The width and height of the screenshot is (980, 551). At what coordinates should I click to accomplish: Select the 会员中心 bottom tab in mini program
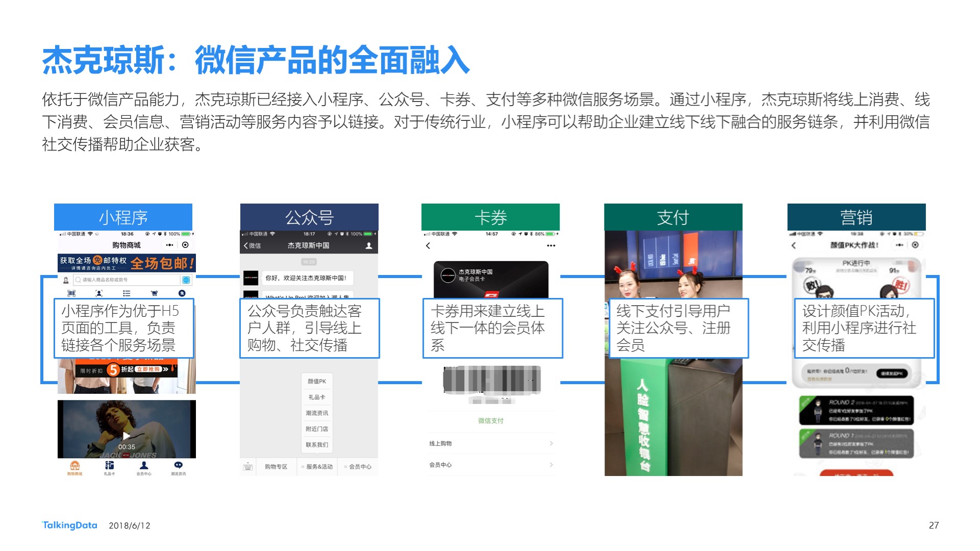[144, 468]
